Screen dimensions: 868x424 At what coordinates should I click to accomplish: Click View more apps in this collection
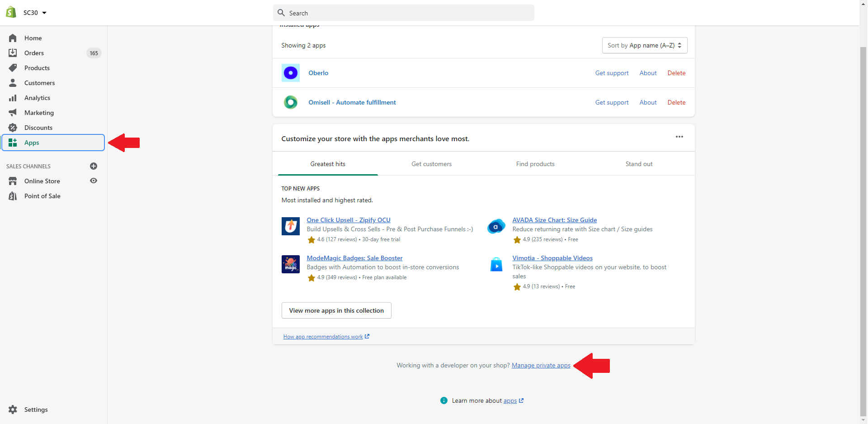coord(336,310)
